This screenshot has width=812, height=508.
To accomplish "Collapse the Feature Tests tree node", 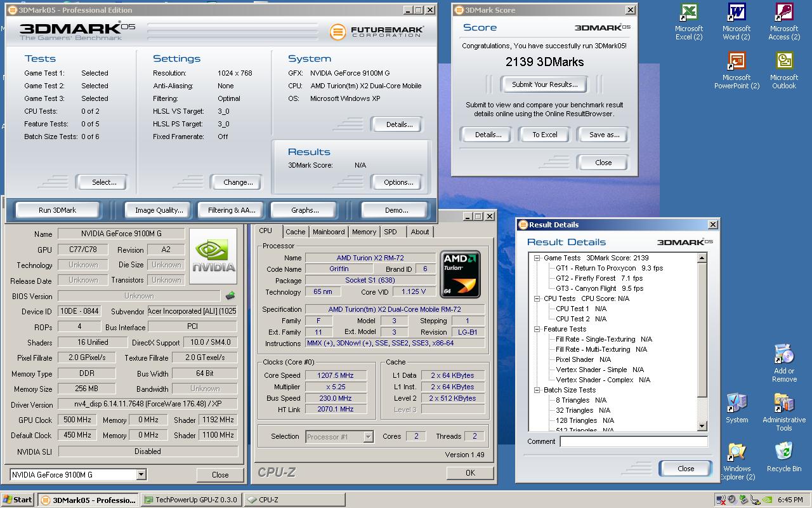I will [x=537, y=329].
